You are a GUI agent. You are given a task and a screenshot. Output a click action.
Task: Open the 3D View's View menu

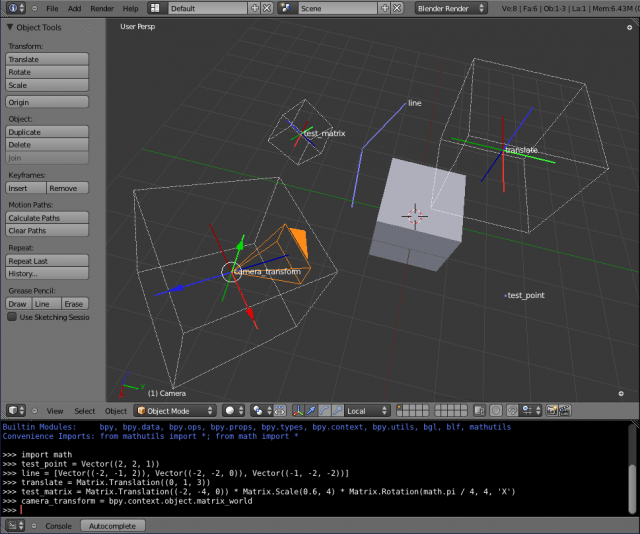(x=55, y=411)
